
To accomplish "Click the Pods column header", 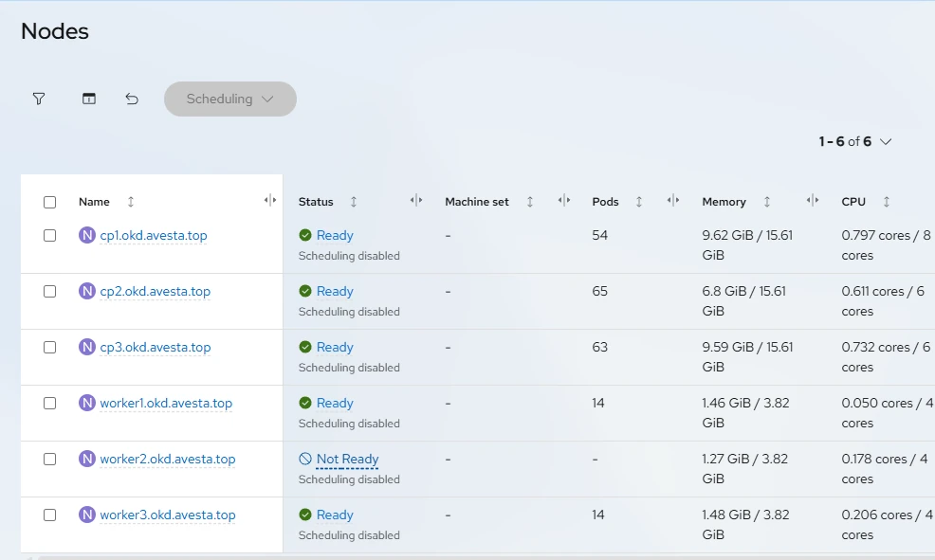I will [605, 202].
